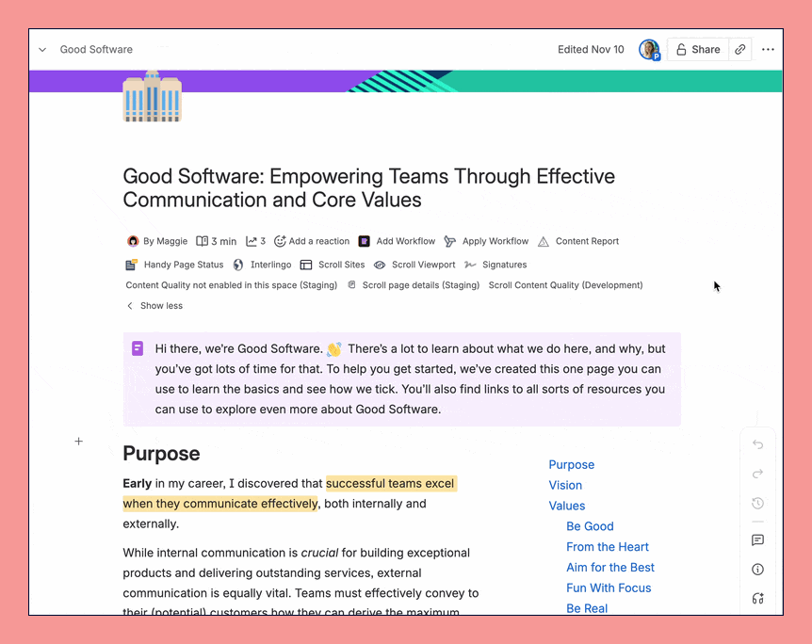The height and width of the screenshot is (644, 812).
Task: Click the Handy Page Status icon
Action: (x=133, y=265)
